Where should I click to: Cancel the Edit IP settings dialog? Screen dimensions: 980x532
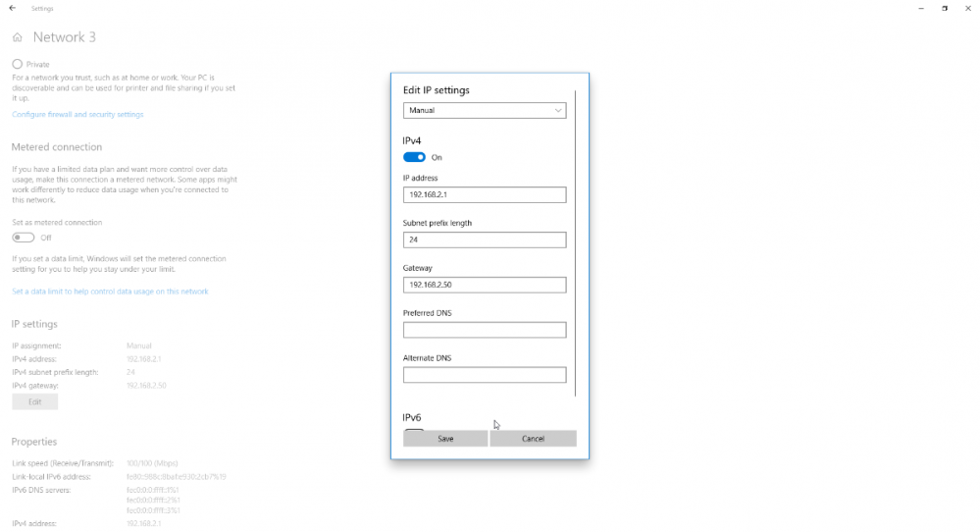click(533, 438)
